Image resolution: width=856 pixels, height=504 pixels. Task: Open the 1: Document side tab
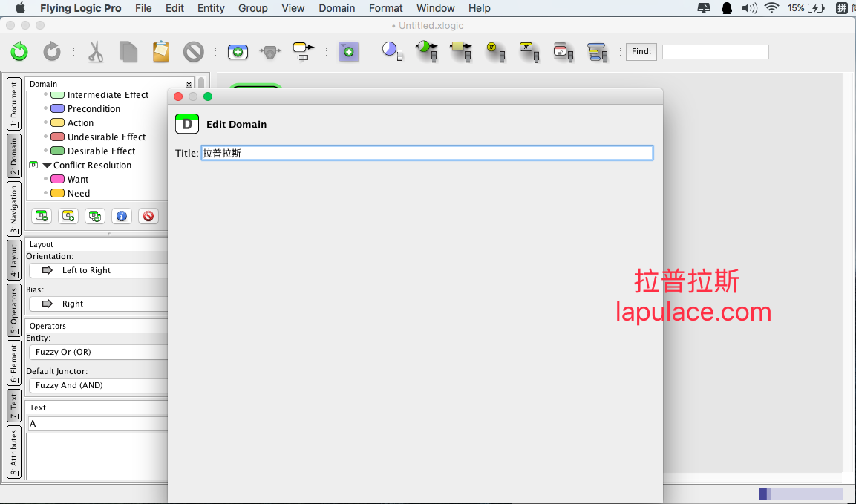(14, 104)
